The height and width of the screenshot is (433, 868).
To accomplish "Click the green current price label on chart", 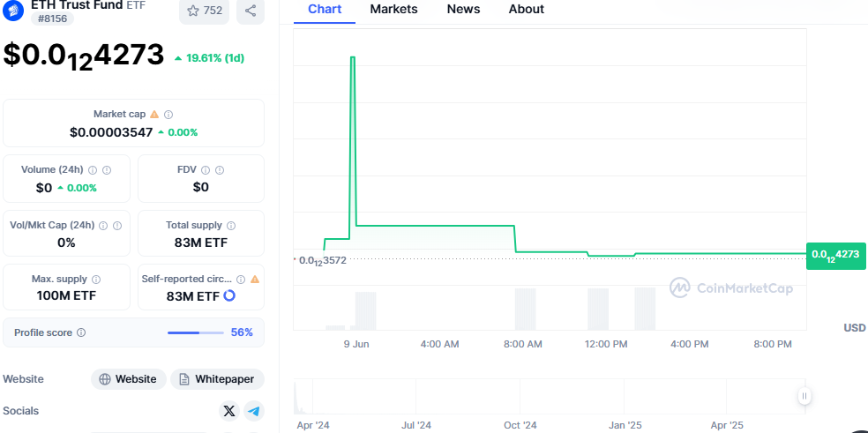I will (835, 255).
